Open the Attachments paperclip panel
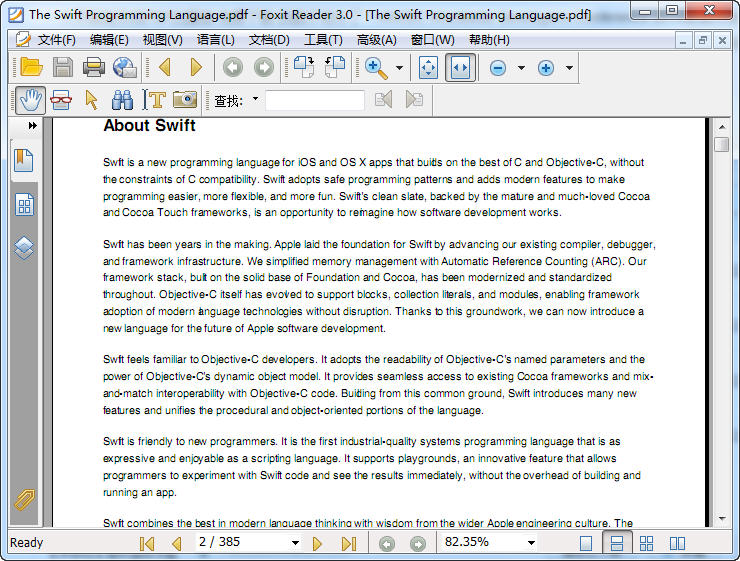The height and width of the screenshot is (561, 740). pyautogui.click(x=24, y=500)
